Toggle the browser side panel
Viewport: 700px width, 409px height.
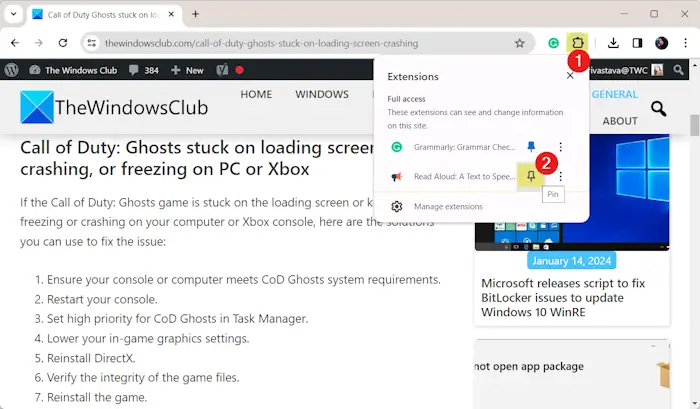pyautogui.click(x=637, y=43)
